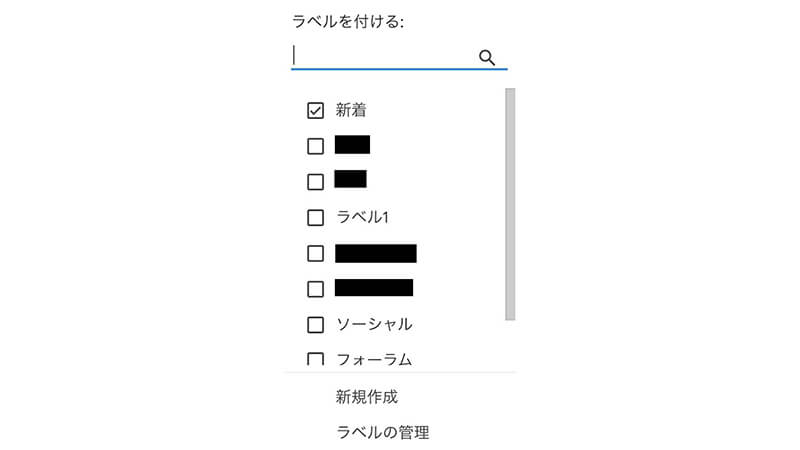Check the box directly below ラベル1
Screen dimensions: 800x450
tap(316, 253)
